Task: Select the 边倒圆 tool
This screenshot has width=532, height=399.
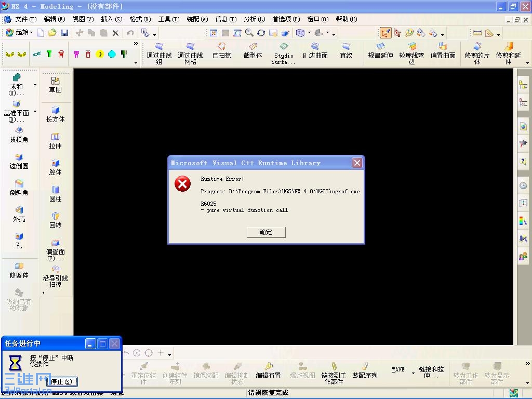Action: (x=19, y=162)
